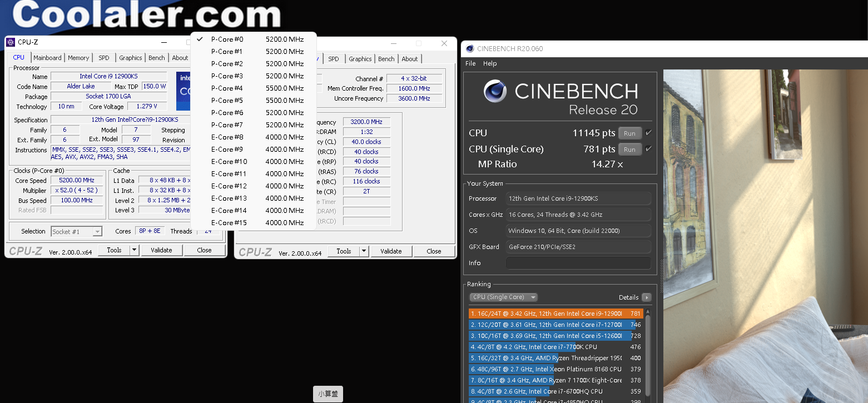This screenshot has width=868, height=403.
Task: Open the Graphics tab in right CPU-Z window
Action: 360,59
